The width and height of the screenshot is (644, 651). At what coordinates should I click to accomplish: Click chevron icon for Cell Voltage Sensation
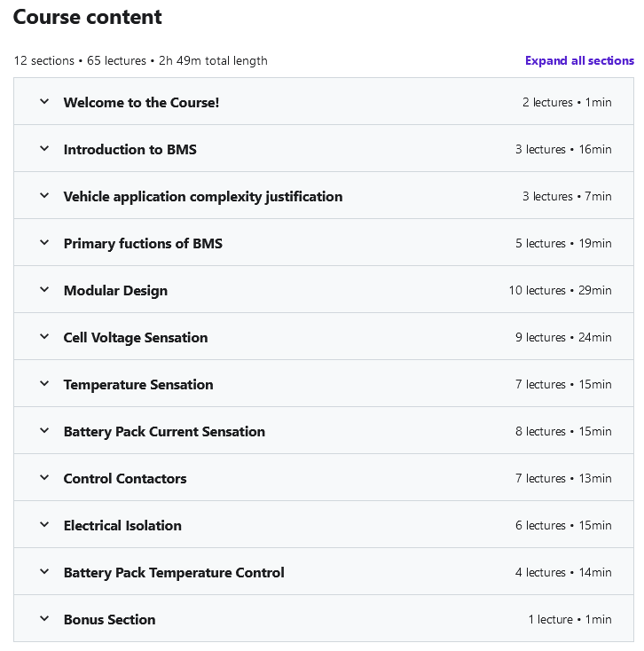[x=44, y=337]
